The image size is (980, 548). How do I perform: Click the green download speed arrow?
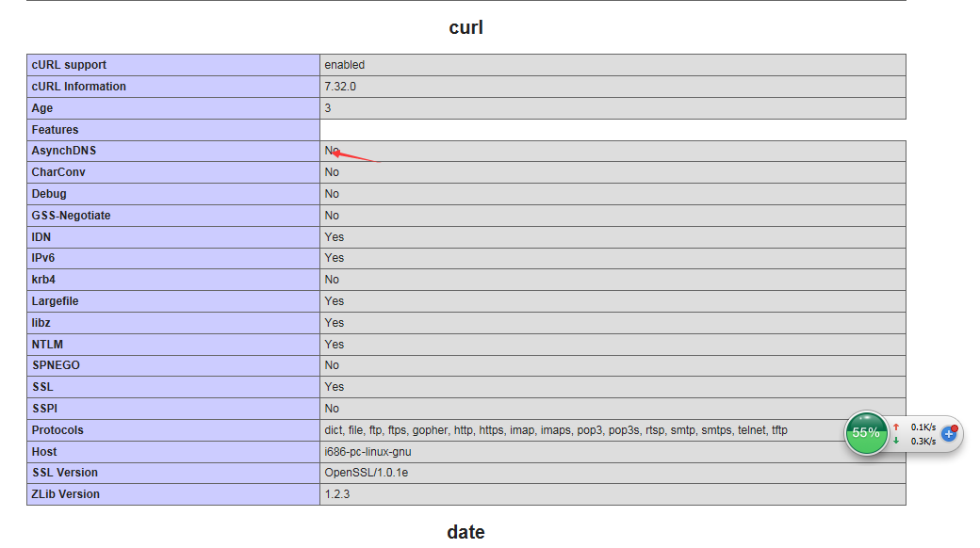[x=896, y=441]
